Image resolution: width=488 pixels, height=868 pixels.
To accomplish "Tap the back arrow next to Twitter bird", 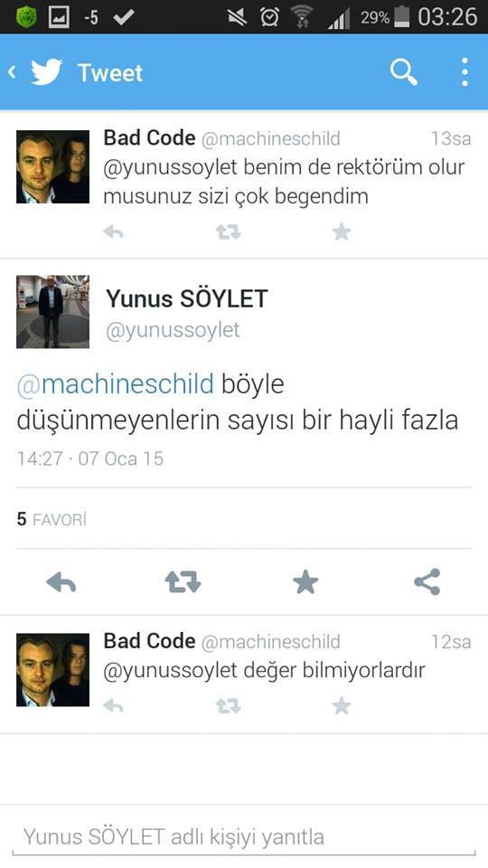I will tap(12, 72).
